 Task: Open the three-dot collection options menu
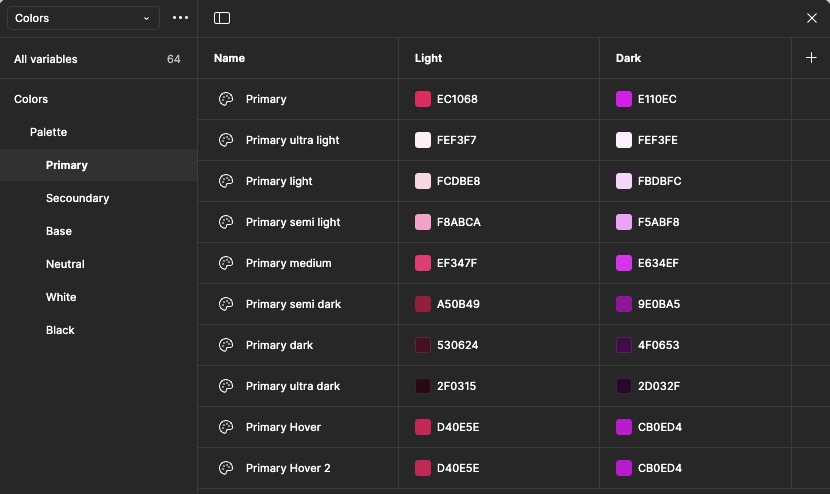181,18
